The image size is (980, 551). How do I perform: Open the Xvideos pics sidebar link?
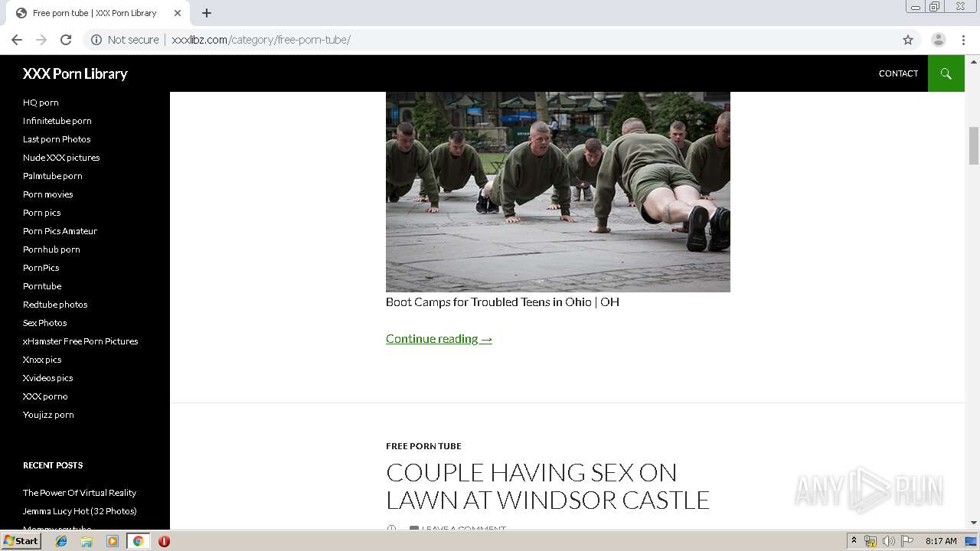tap(48, 378)
